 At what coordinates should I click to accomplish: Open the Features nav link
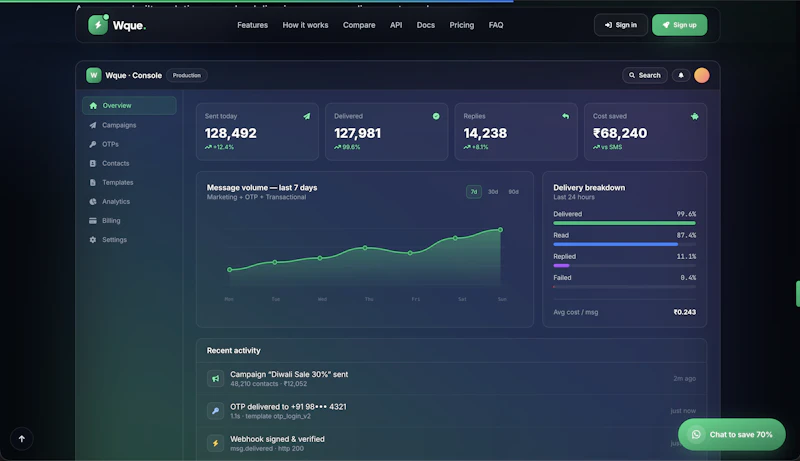point(253,25)
